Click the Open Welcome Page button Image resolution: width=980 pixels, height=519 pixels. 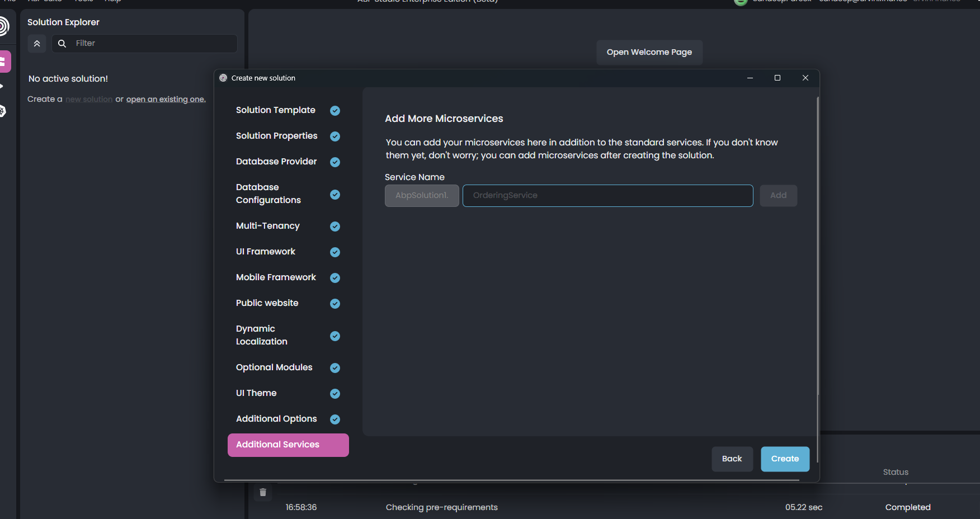pos(649,53)
